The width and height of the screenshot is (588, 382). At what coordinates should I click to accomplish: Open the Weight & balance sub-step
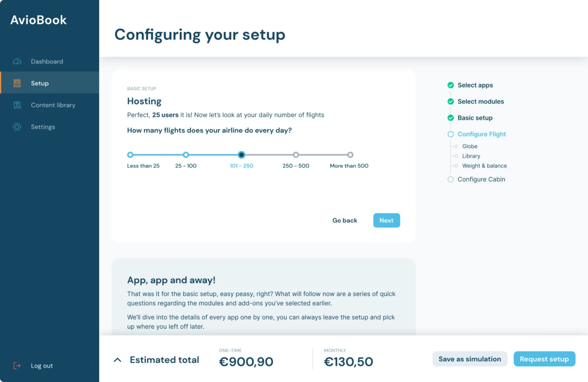(x=485, y=166)
